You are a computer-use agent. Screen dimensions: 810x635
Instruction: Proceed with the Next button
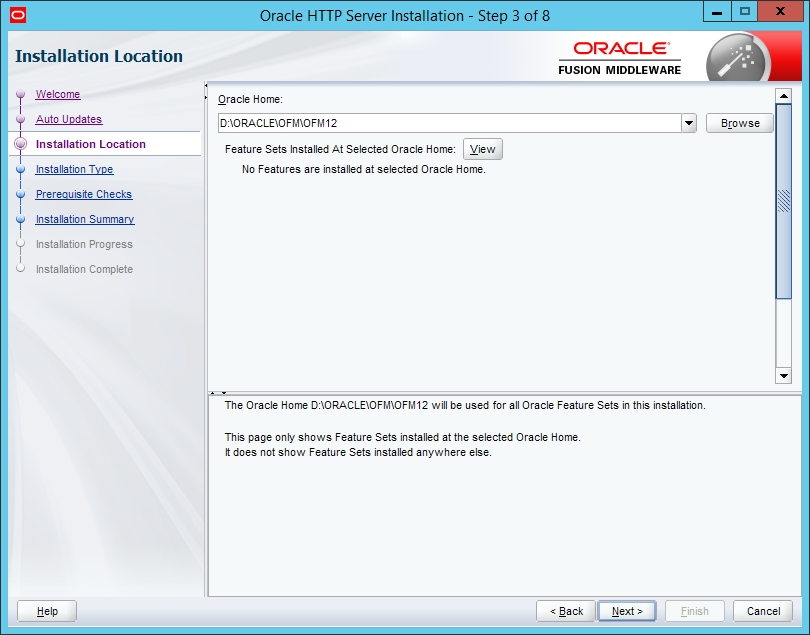[627, 611]
